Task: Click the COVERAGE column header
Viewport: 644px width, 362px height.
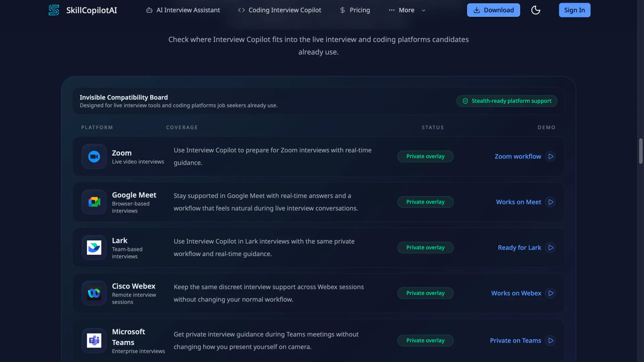Action: [182, 127]
